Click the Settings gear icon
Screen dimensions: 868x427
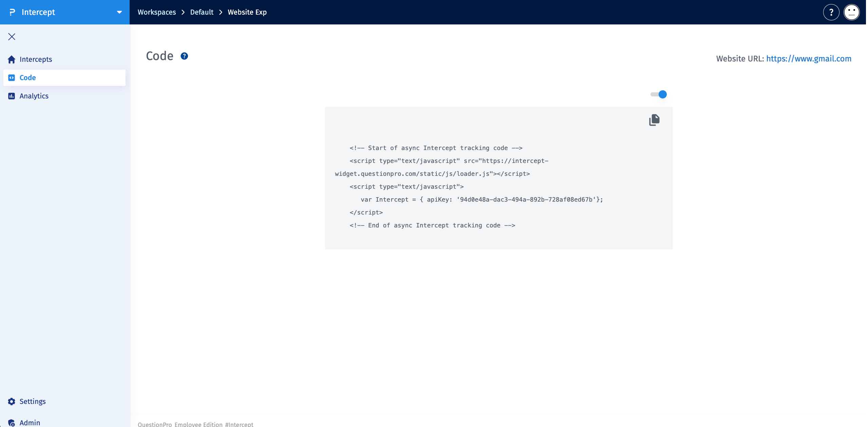[x=12, y=401]
